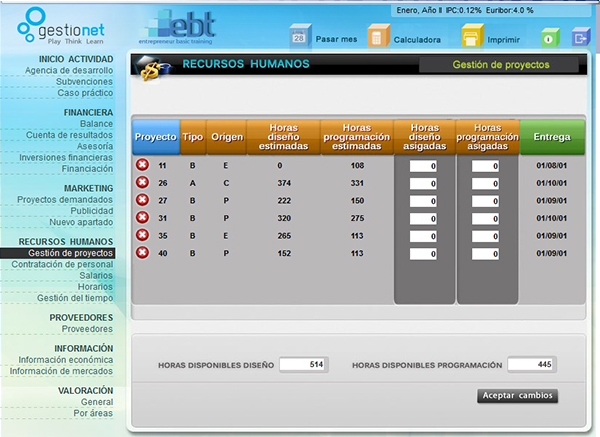Click Horas diseño asignadas field for project 11
Image resolution: width=600 pixels, height=437 pixels.
point(423,166)
